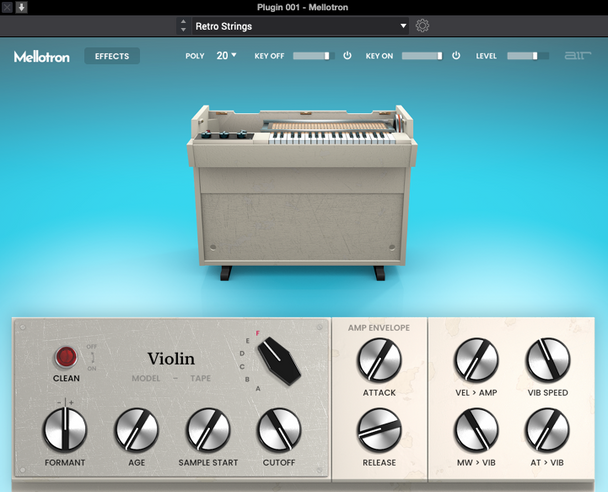
Task: Click the Mellotron logo
Action: 42,57
